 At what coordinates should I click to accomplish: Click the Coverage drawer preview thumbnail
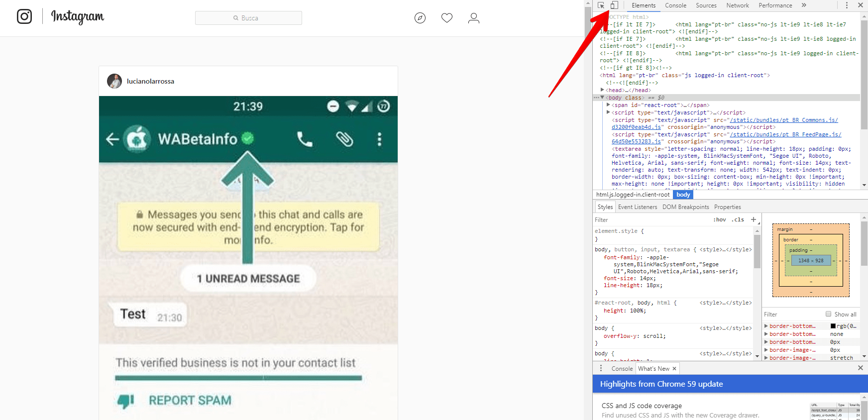836,412
